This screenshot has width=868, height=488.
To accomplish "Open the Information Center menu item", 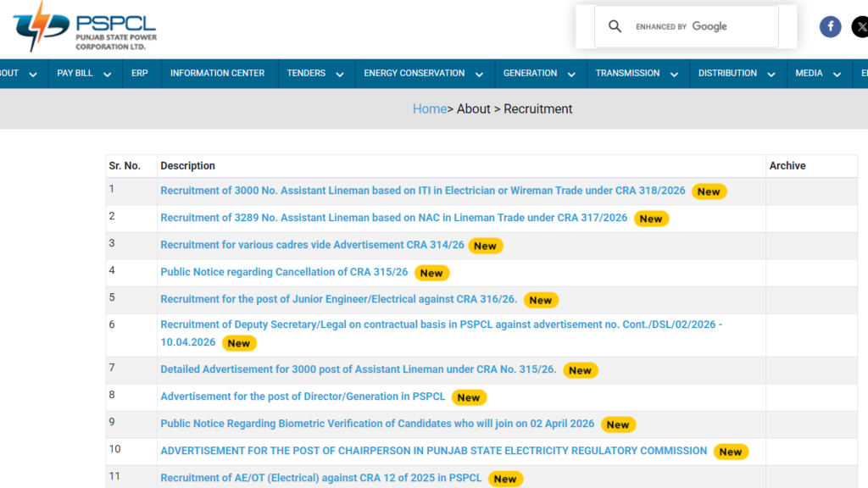I will [217, 73].
